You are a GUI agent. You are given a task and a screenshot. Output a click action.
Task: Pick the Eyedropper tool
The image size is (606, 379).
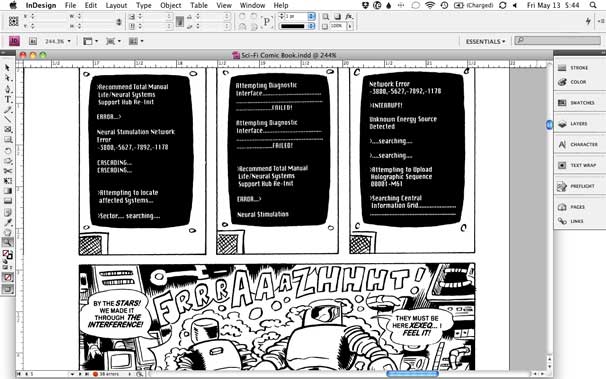[x=8, y=222]
